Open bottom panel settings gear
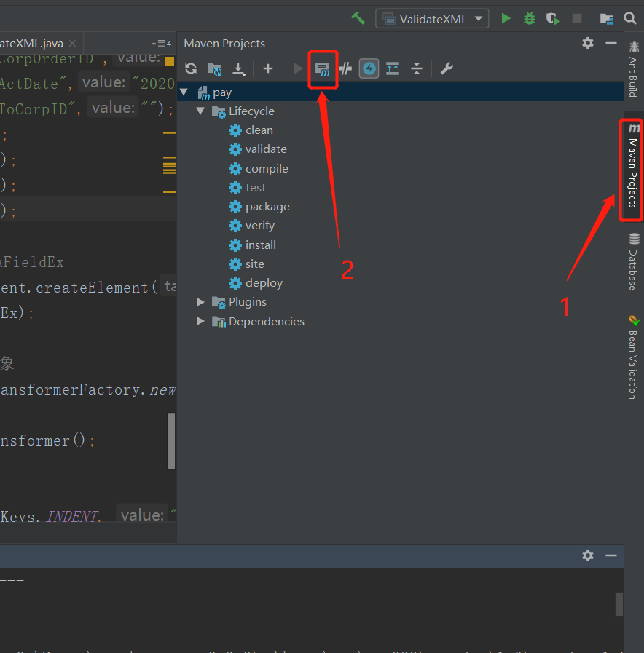This screenshot has width=644, height=653. pos(588,555)
